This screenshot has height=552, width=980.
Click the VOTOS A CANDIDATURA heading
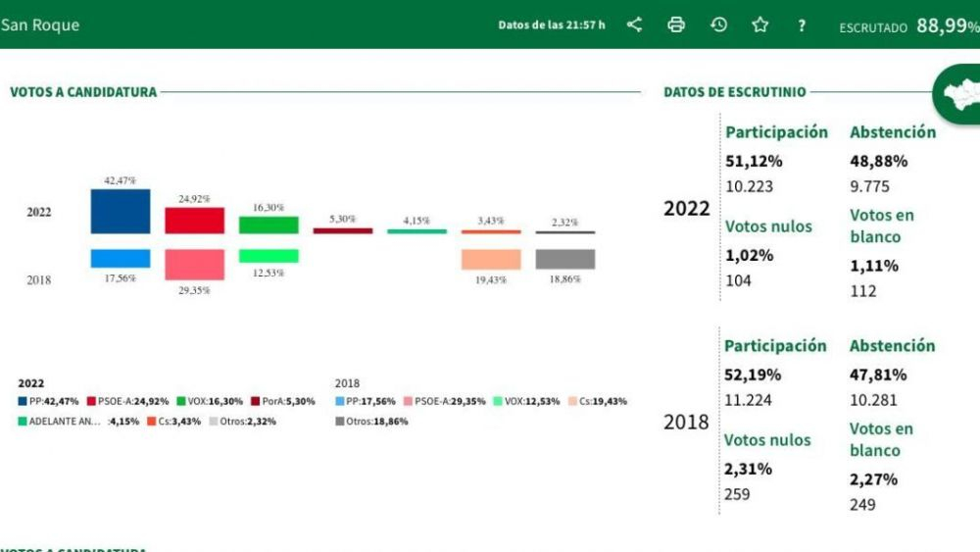click(x=83, y=92)
